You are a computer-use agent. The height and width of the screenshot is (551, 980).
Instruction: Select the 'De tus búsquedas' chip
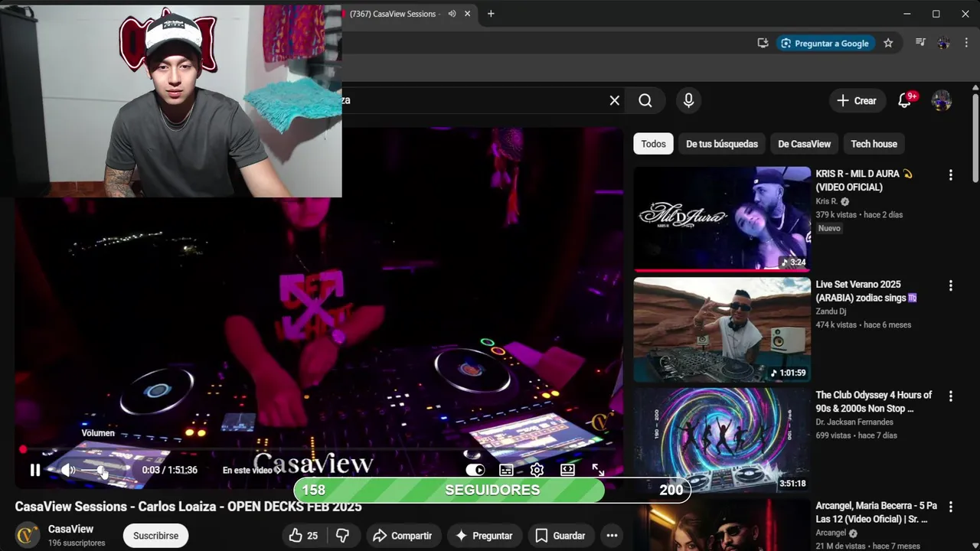tap(722, 144)
